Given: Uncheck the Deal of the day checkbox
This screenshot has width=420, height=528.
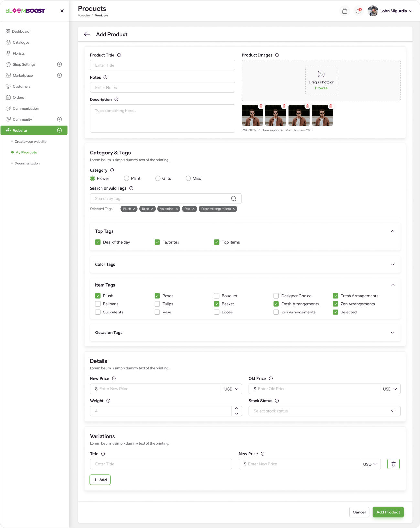Looking at the screenshot, I should tap(98, 242).
